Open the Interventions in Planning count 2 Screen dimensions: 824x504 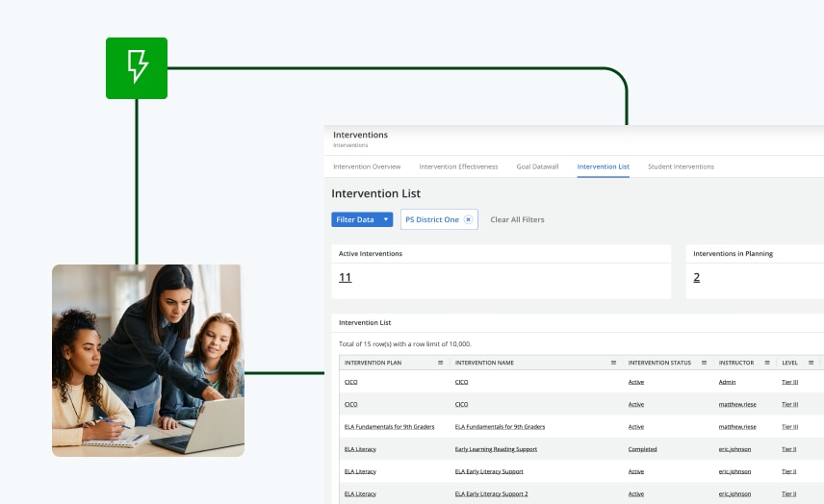(696, 277)
